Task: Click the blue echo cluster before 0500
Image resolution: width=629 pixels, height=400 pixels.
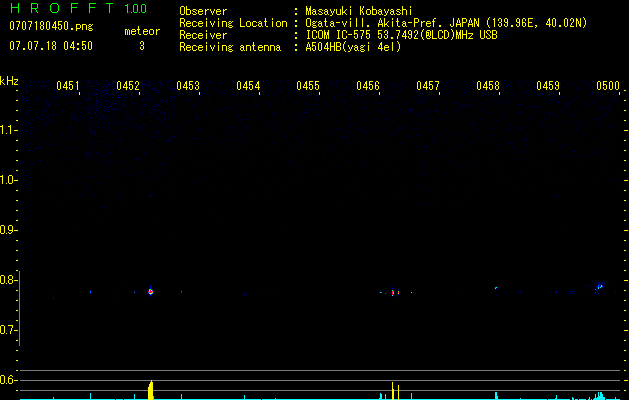Action: (599, 286)
